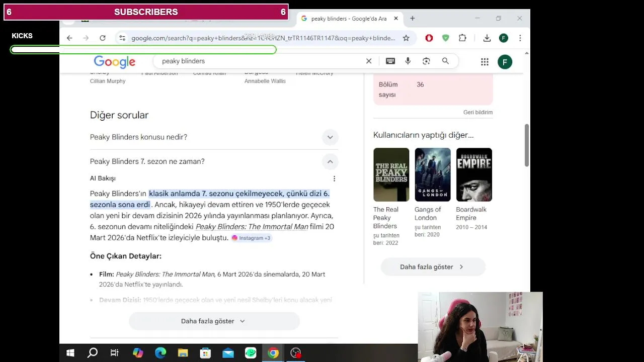Viewport: 644px width, 362px height.
Task: Open the Windows Start menu
Action: (x=70, y=353)
